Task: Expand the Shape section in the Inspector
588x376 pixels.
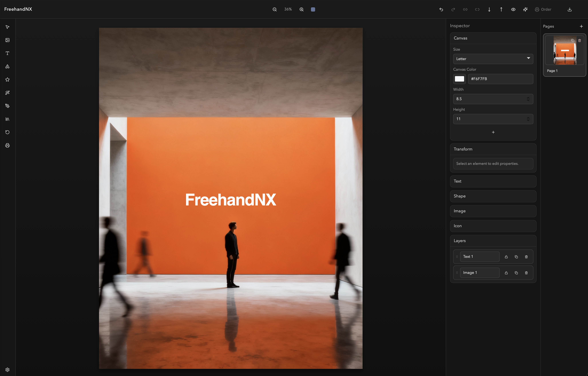Action: tap(493, 196)
